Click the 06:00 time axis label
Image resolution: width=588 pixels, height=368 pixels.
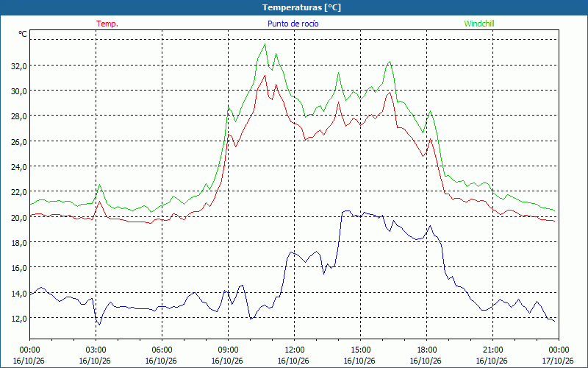click(x=162, y=350)
